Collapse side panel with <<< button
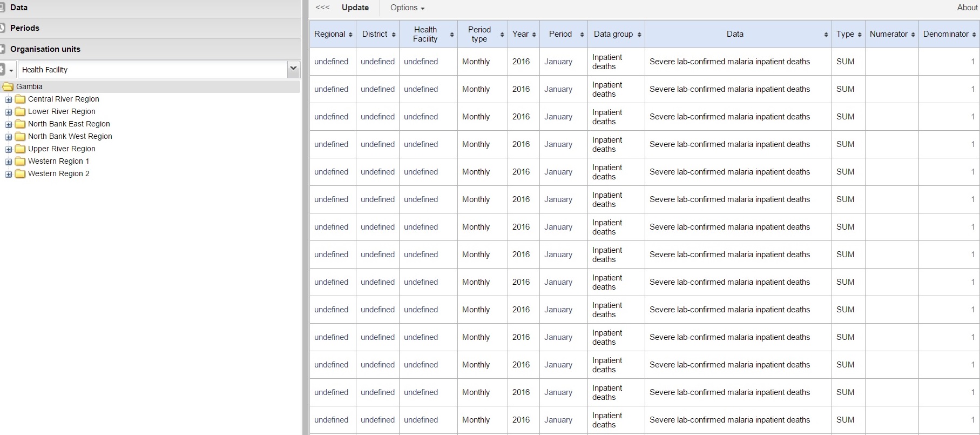This screenshot has width=980, height=435. coord(322,8)
